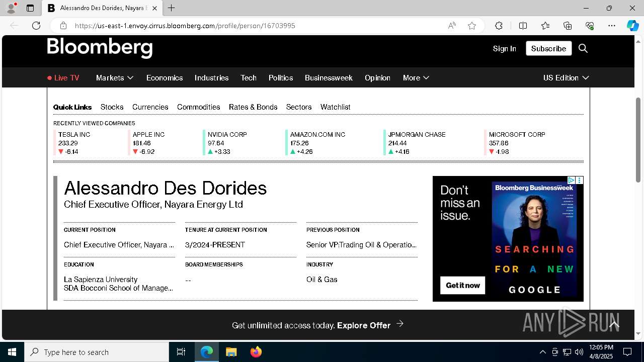The image size is (644, 362).
Task: Open Rates & Bonds quick link
Action: [253, 107]
